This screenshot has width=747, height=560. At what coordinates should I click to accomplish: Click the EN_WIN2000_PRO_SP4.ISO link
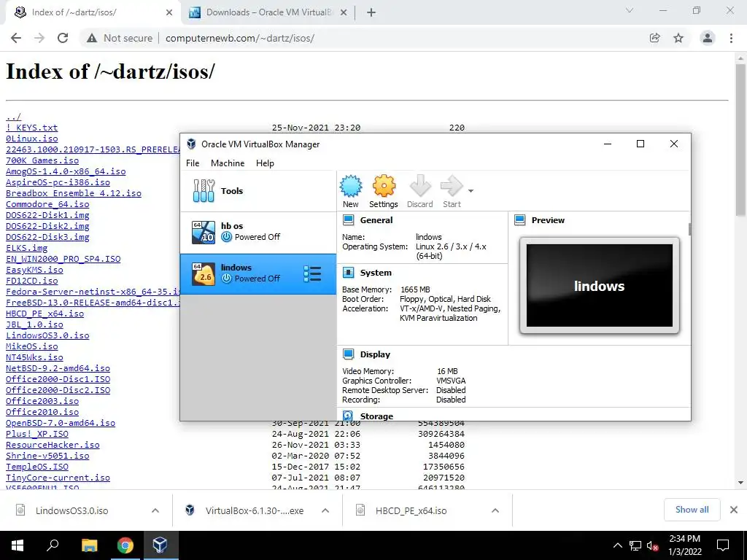point(63,259)
